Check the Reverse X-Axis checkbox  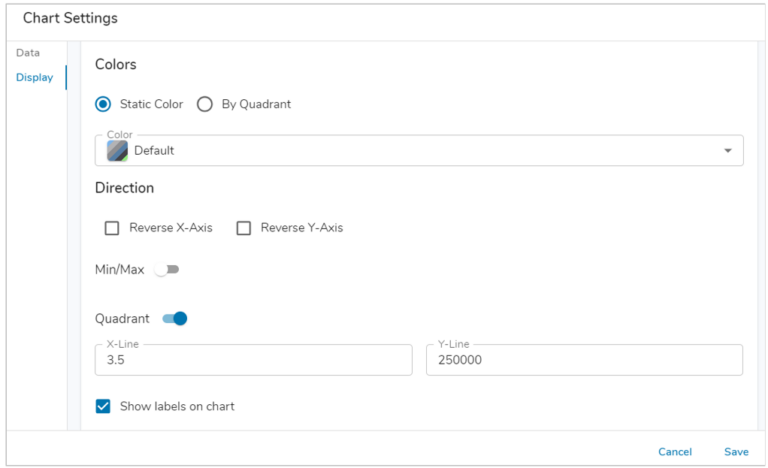point(112,228)
